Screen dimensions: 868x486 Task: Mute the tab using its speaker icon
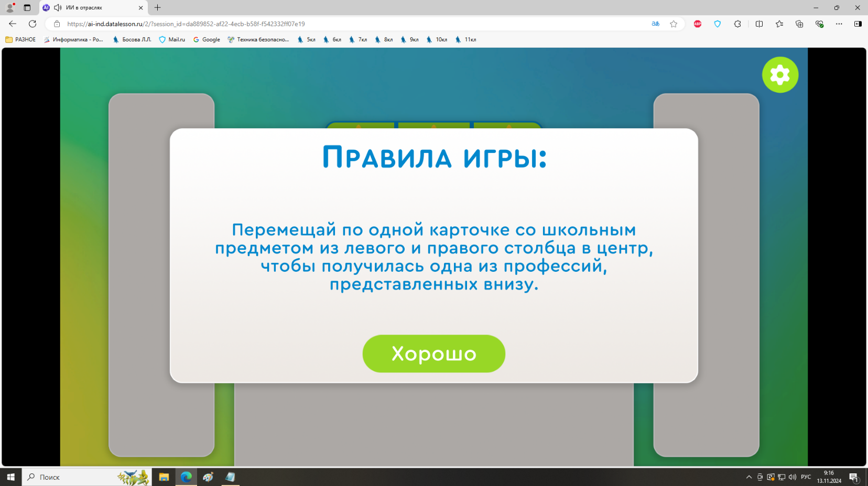pos(58,7)
